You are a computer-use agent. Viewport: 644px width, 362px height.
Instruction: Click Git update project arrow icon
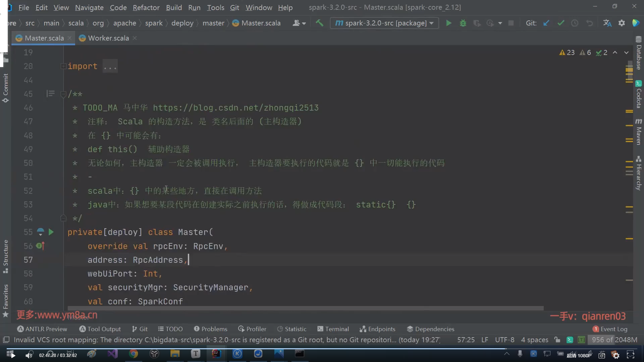point(546,23)
